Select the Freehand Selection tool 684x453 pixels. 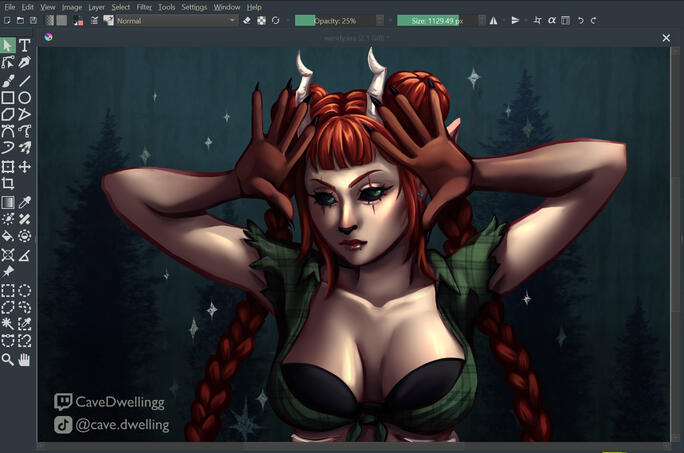24,307
